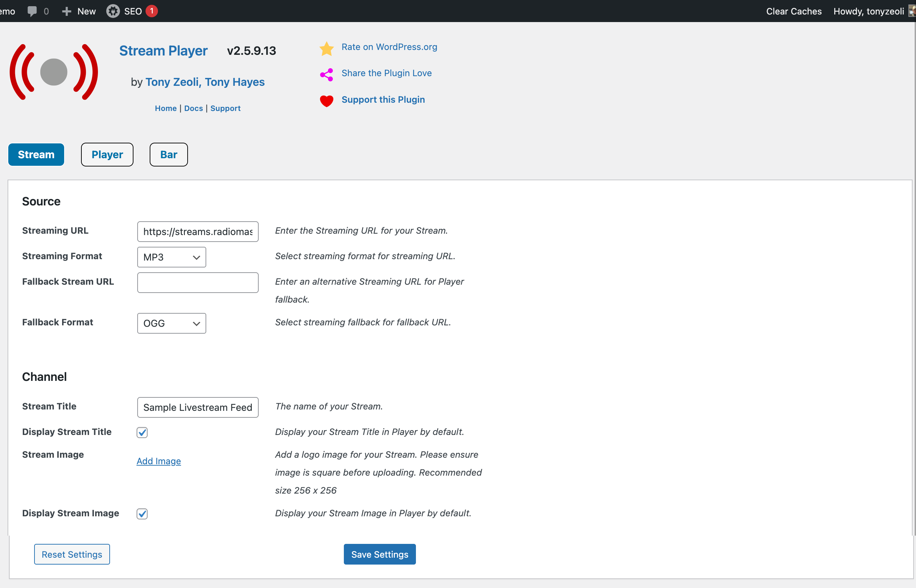Click the Display Stream Image label
916x588 pixels.
click(71, 513)
